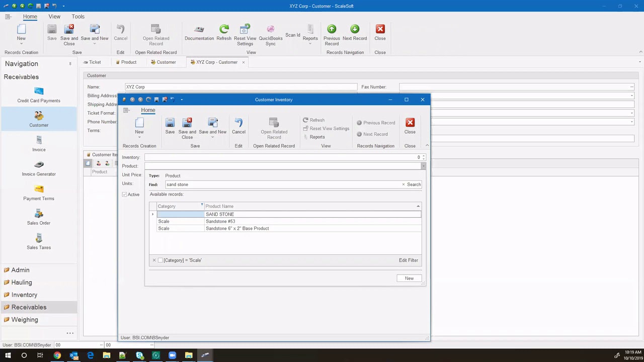Viewport: 644px width, 362px height.
Task: Open Documentation in the main ribbon
Action: point(199,33)
